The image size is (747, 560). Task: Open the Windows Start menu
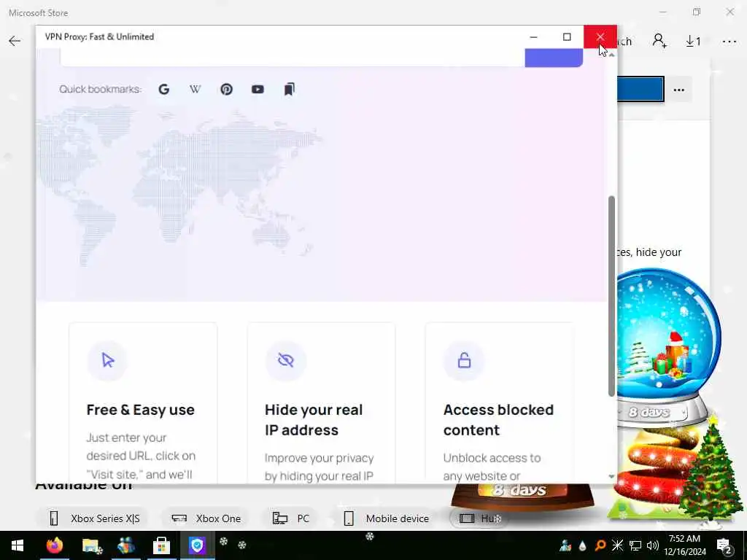pyautogui.click(x=18, y=545)
